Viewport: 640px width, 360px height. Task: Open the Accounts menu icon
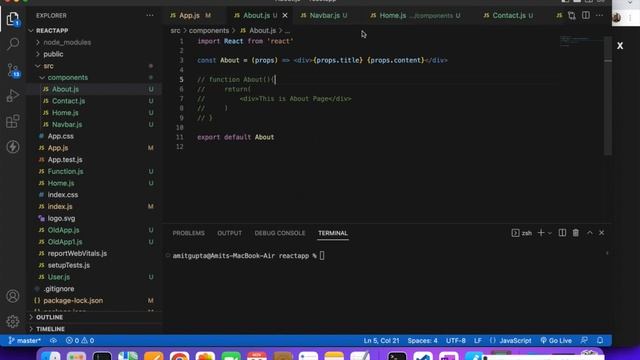[x=13, y=296]
